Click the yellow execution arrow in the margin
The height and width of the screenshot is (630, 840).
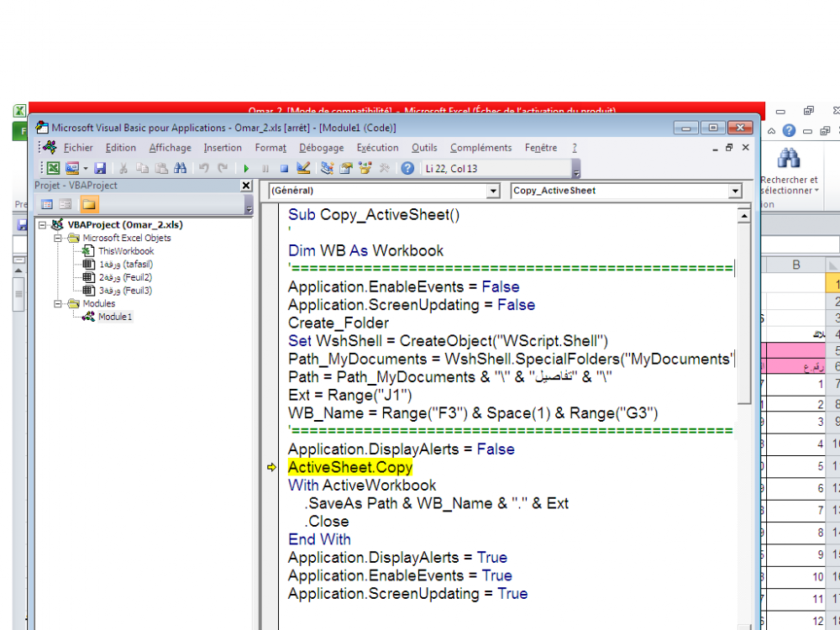tap(271, 468)
